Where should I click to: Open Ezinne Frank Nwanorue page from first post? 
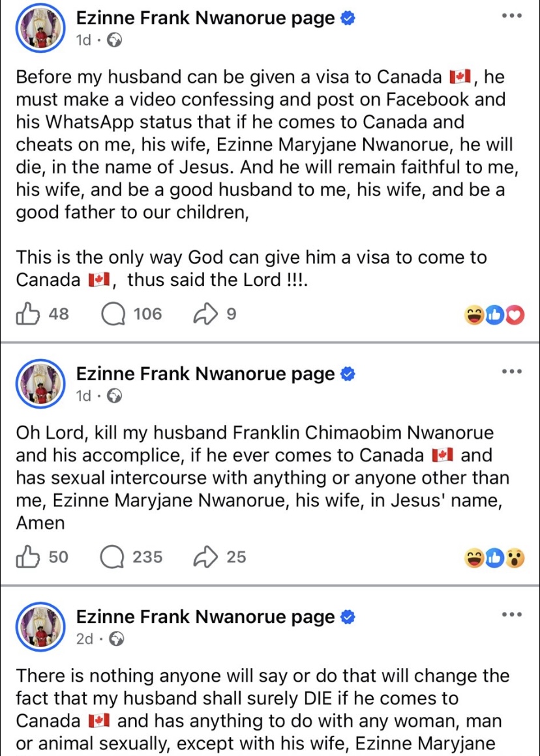pos(205,18)
